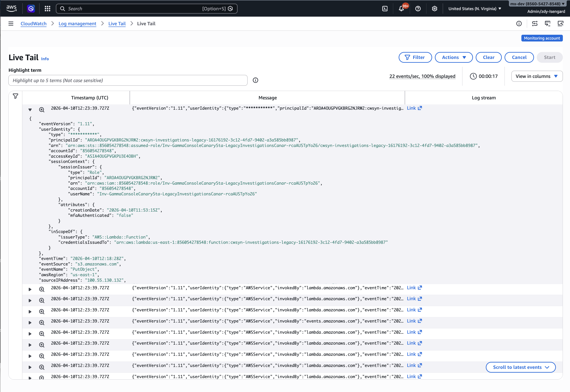Image resolution: width=570 pixels, height=392 pixels.
Task: Click the eventTime value 2026-04-10T12:18:28Z
Action: click(x=97, y=258)
